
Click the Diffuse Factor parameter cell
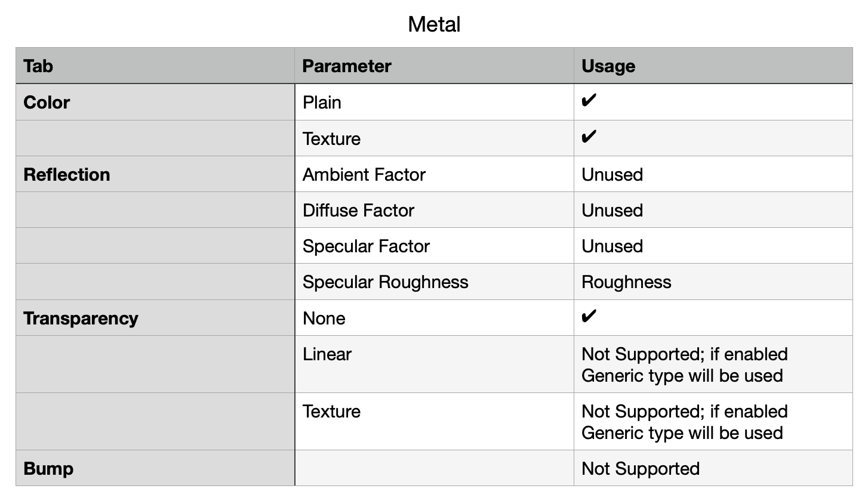(x=435, y=210)
